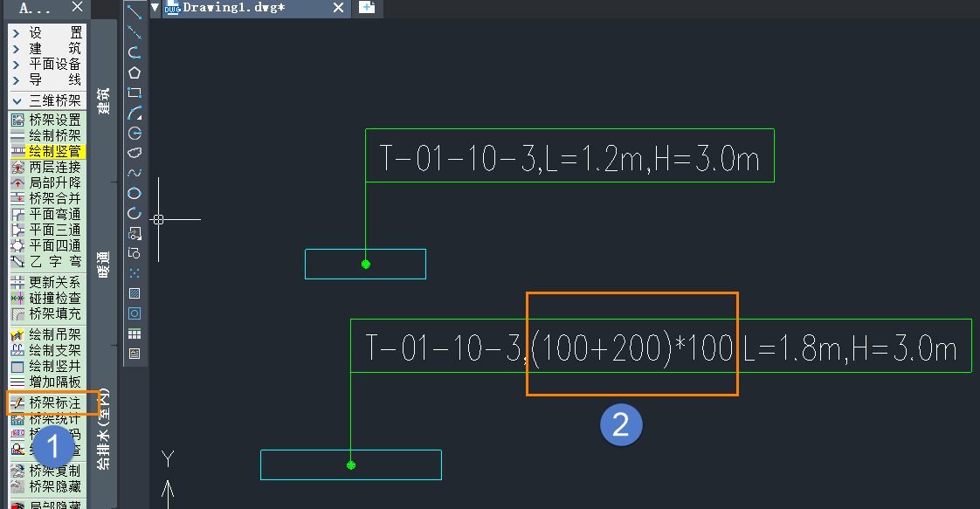Choose the Rectangle drawing tool
This screenshot has height=509, width=980.
[135, 93]
